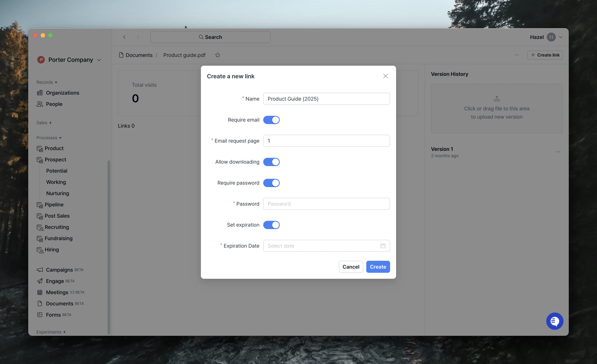
Task: Turn off Allow downloading switch
Action: click(x=271, y=162)
